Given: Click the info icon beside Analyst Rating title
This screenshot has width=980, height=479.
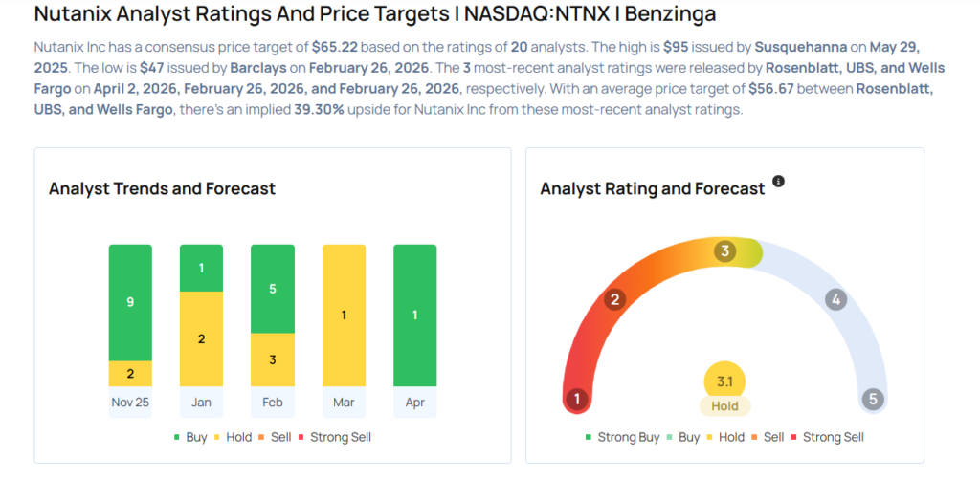Looking at the screenshot, I should point(778,182).
